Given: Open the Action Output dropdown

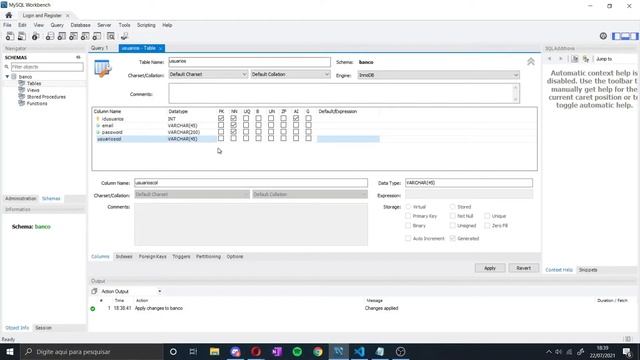Looking at the screenshot, I should click(x=131, y=291).
